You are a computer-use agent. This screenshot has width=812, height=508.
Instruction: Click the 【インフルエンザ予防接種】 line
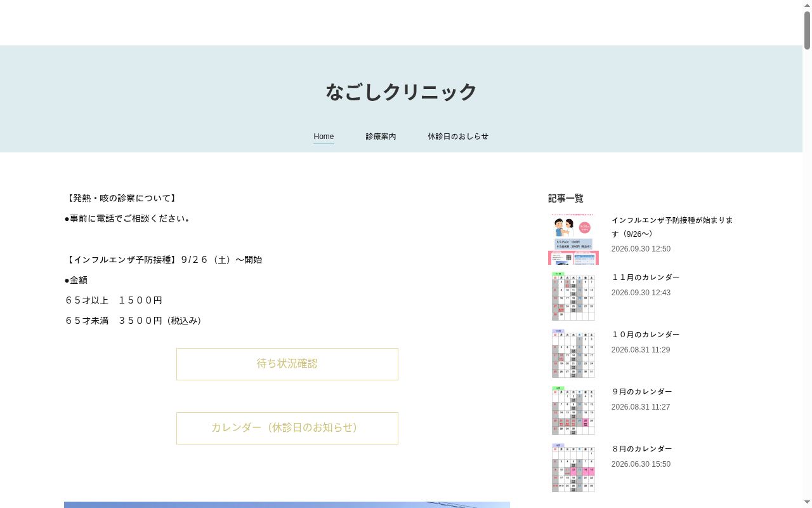coord(163,260)
